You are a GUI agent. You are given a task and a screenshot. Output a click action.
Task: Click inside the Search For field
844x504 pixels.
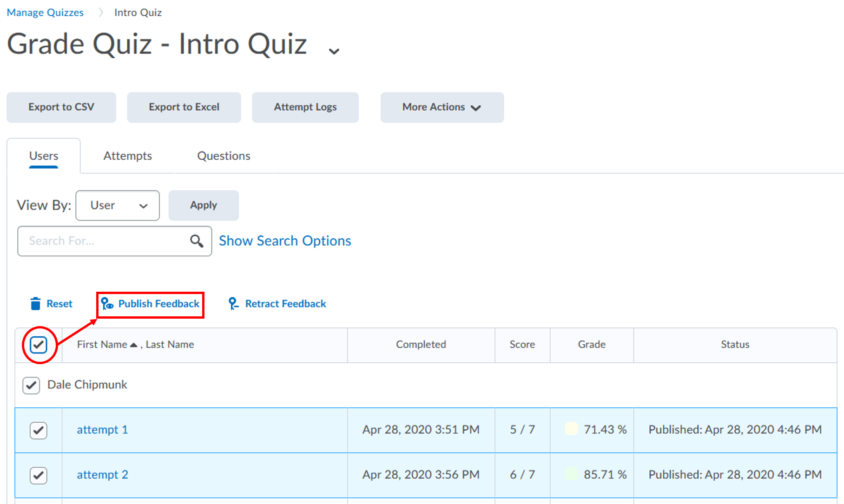pos(93,241)
